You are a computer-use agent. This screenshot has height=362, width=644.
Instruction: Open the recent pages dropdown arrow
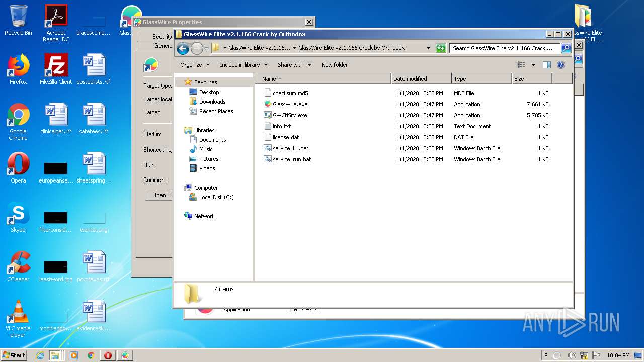206,49
